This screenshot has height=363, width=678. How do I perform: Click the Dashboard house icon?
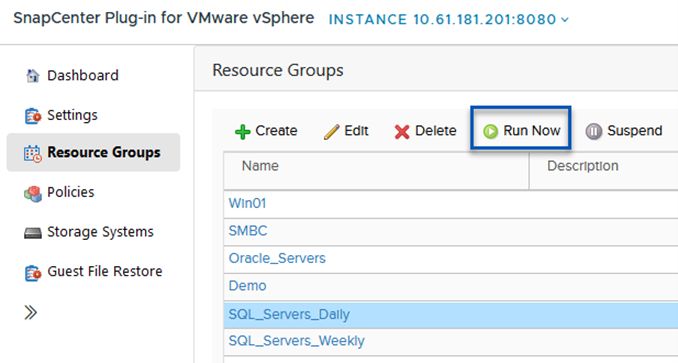click(x=32, y=76)
